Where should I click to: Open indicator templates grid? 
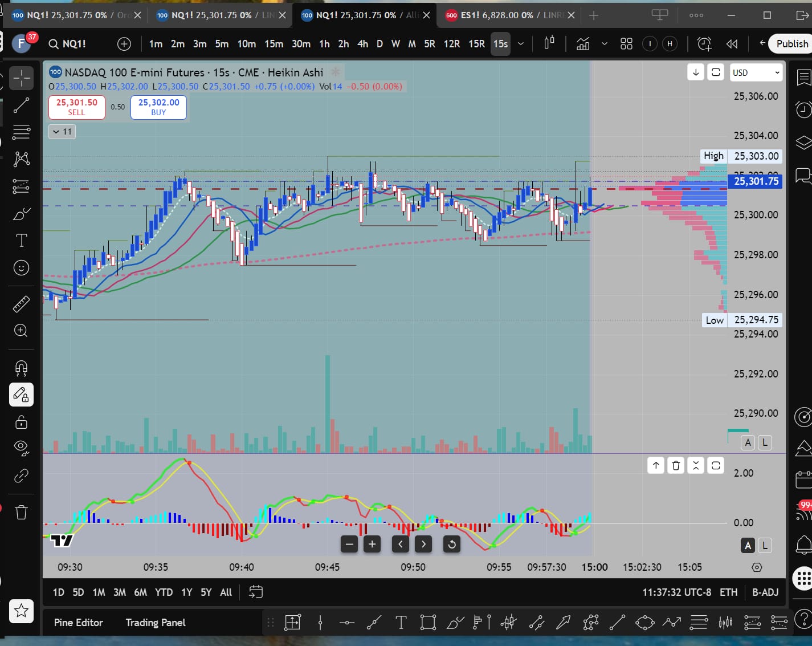coord(626,44)
